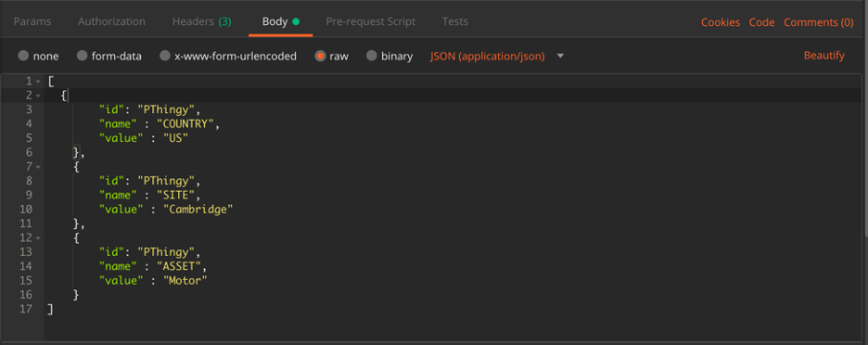The height and width of the screenshot is (345, 868).
Task: Click the dropdown arrow beside JSON (application/json)
Action: (x=560, y=56)
